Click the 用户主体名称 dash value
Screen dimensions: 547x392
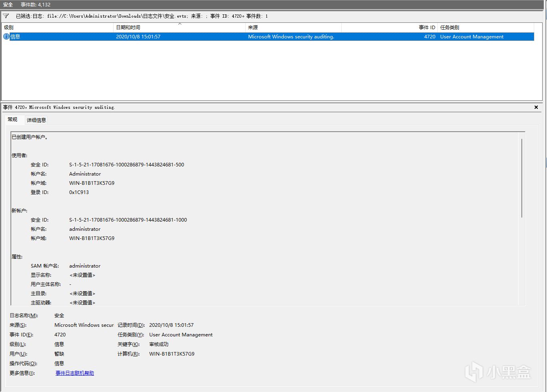70,284
